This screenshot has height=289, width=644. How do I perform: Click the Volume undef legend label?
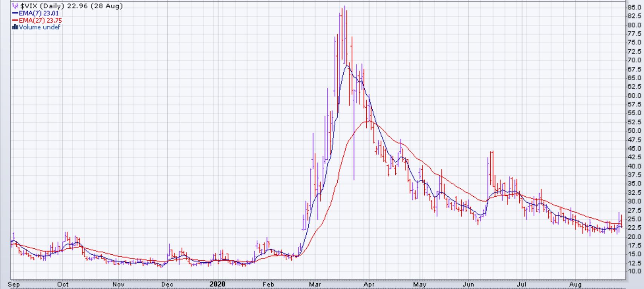(x=40, y=27)
